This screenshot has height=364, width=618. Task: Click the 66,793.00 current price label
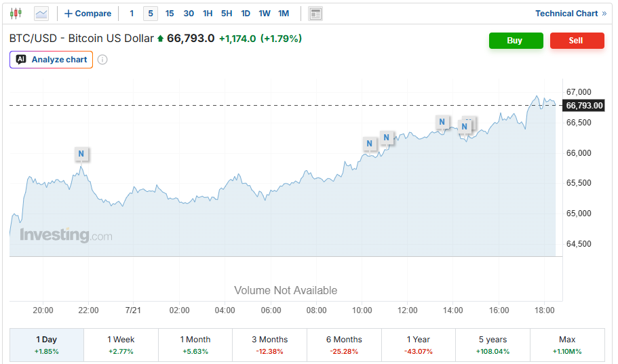(x=584, y=106)
